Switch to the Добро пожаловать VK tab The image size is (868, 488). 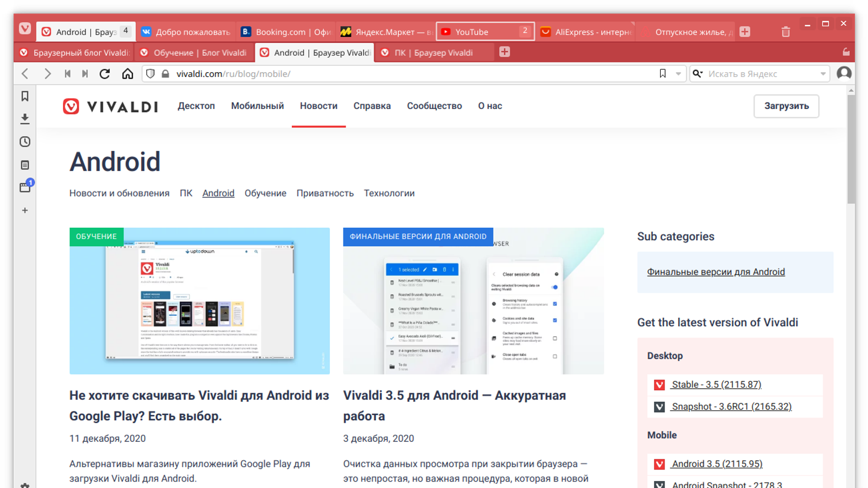click(x=186, y=31)
